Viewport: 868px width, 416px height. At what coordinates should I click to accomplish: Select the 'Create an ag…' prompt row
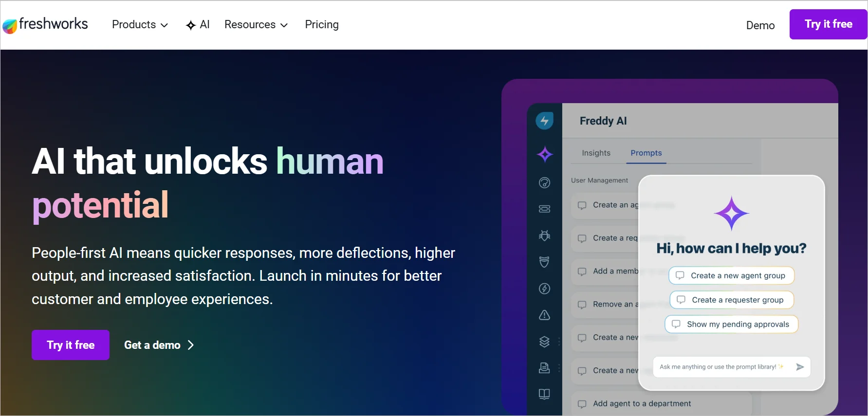(606, 205)
